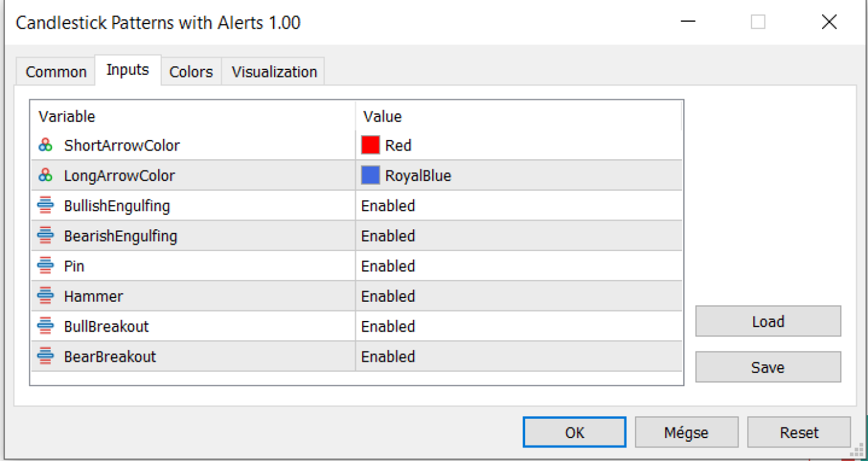This screenshot has width=868, height=461.
Task: Click the Variable column header
Action: click(67, 116)
